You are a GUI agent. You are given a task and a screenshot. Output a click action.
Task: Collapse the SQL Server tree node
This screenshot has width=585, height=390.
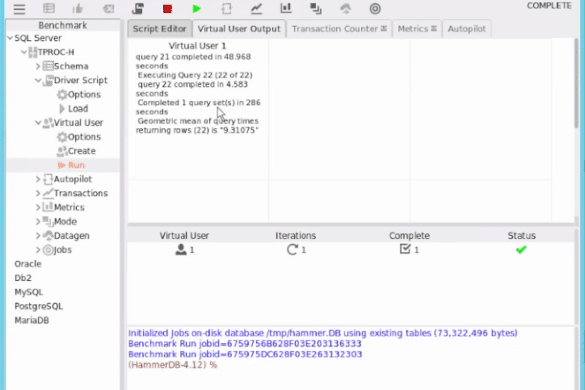pos(10,38)
